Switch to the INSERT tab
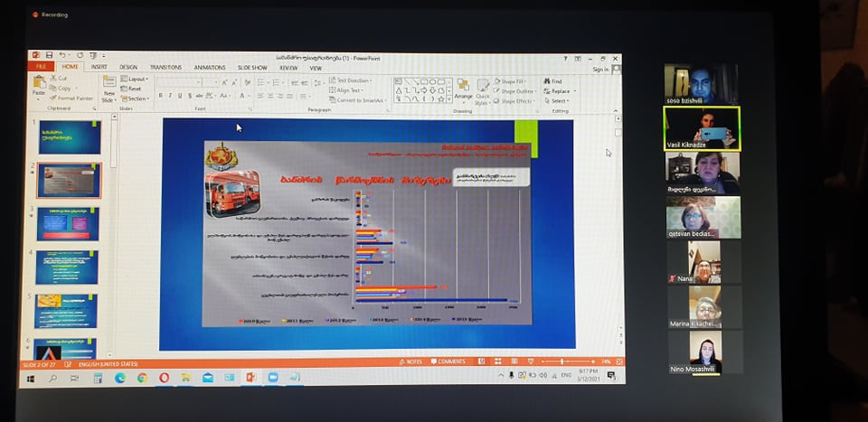Image resolution: width=868 pixels, height=422 pixels. [x=99, y=67]
